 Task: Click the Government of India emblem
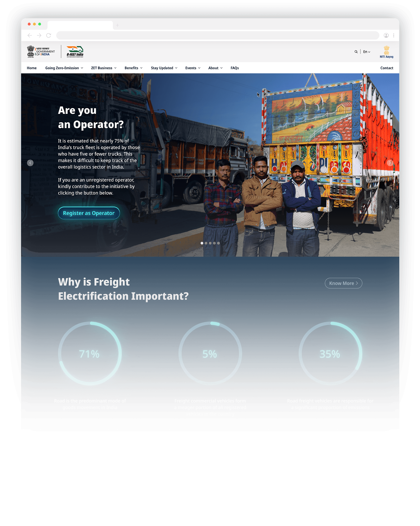pos(31,52)
